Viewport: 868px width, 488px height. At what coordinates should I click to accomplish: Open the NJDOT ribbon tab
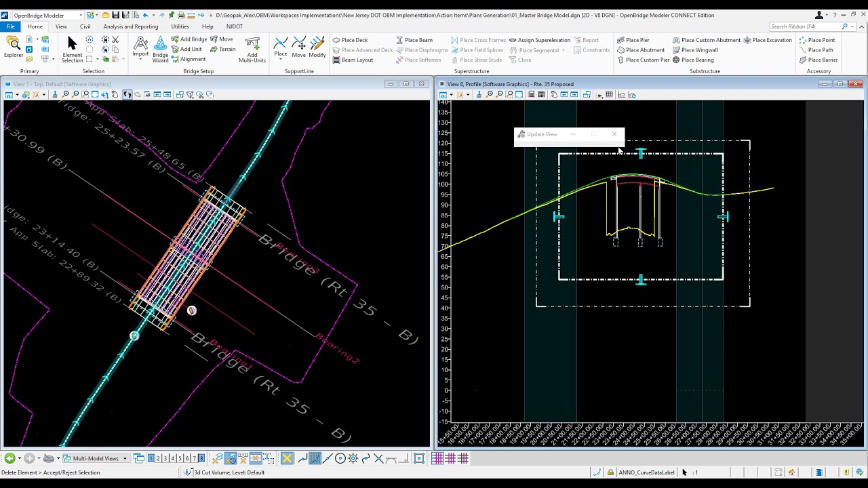[x=234, y=26]
